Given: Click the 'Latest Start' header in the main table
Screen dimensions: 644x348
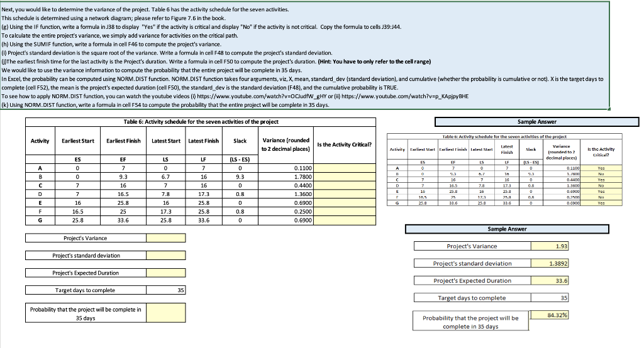Looking at the screenshot, I should [166, 141].
